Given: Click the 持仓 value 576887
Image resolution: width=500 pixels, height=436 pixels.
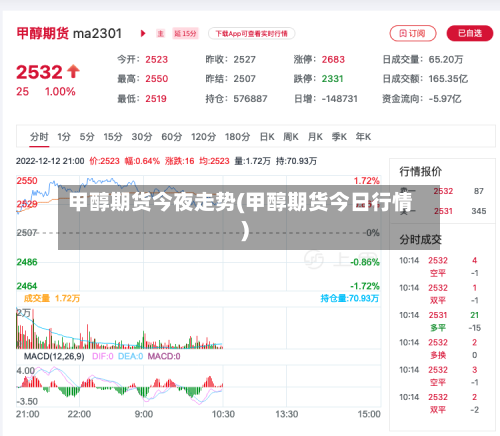Looking at the screenshot, I should coord(250,99).
